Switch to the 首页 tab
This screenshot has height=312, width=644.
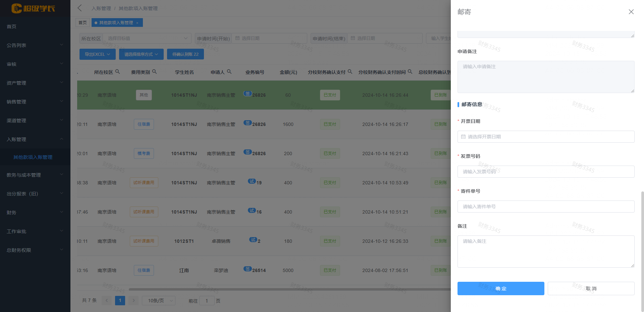(83, 23)
